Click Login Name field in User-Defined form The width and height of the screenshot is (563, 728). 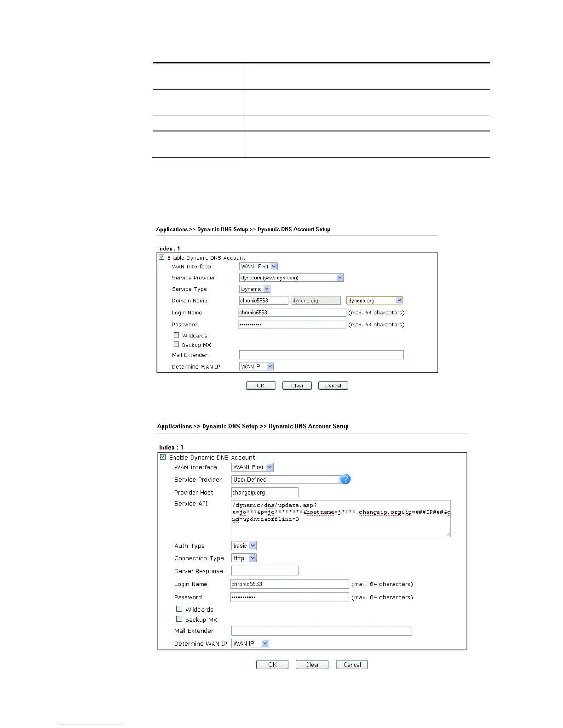point(289,584)
